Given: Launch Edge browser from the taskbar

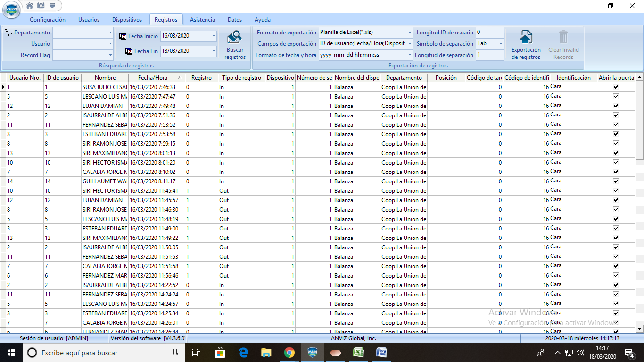Looking at the screenshot, I should [x=243, y=353].
